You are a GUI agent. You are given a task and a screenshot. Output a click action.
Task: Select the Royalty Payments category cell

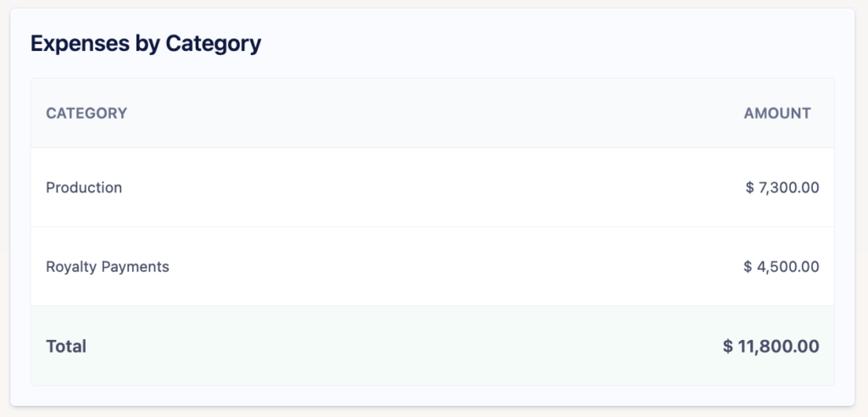(x=108, y=266)
